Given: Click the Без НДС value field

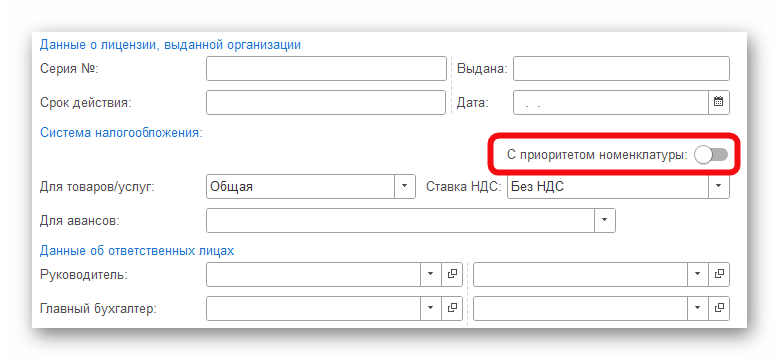Looking at the screenshot, I should click(x=608, y=186).
